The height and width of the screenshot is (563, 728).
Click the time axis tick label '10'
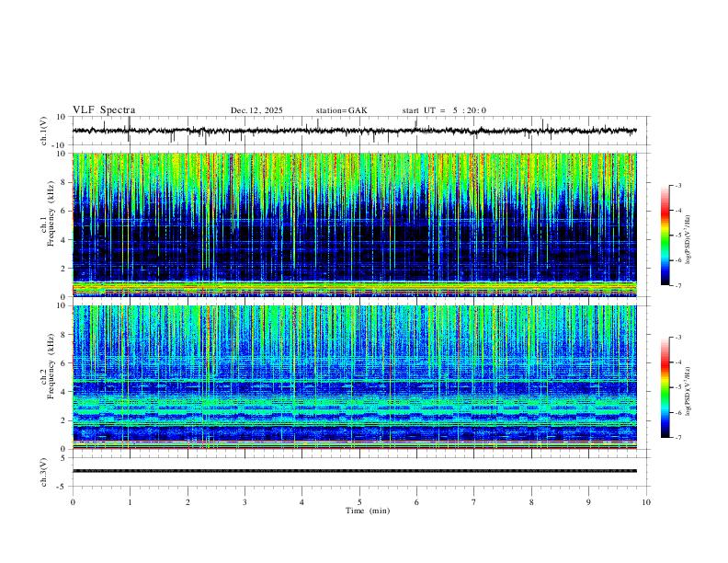pyautogui.click(x=646, y=502)
